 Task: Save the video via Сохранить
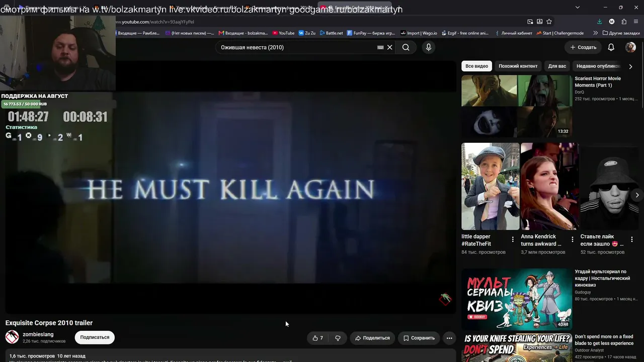point(419,338)
